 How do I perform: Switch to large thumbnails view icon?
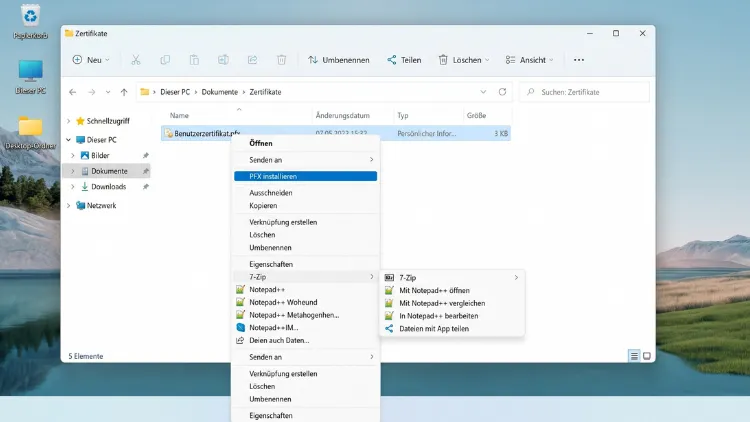647,356
